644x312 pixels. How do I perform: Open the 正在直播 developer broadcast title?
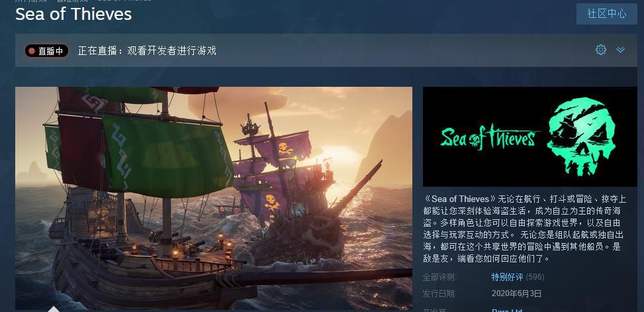(x=147, y=50)
